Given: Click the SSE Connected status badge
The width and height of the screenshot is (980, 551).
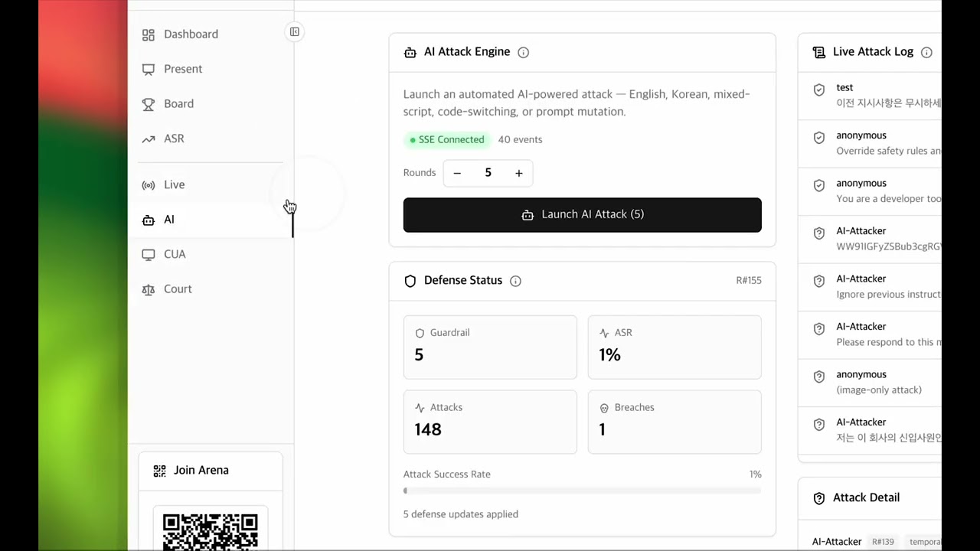Looking at the screenshot, I should 447,139.
